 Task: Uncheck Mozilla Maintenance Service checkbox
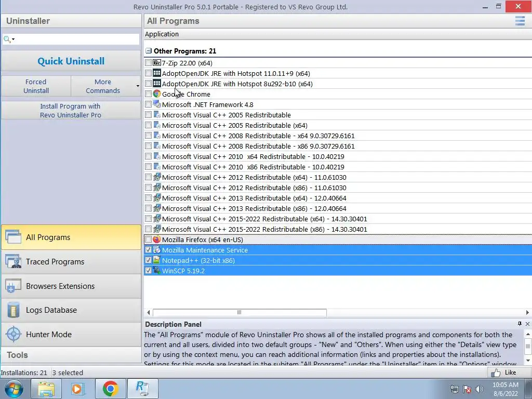tap(148, 250)
